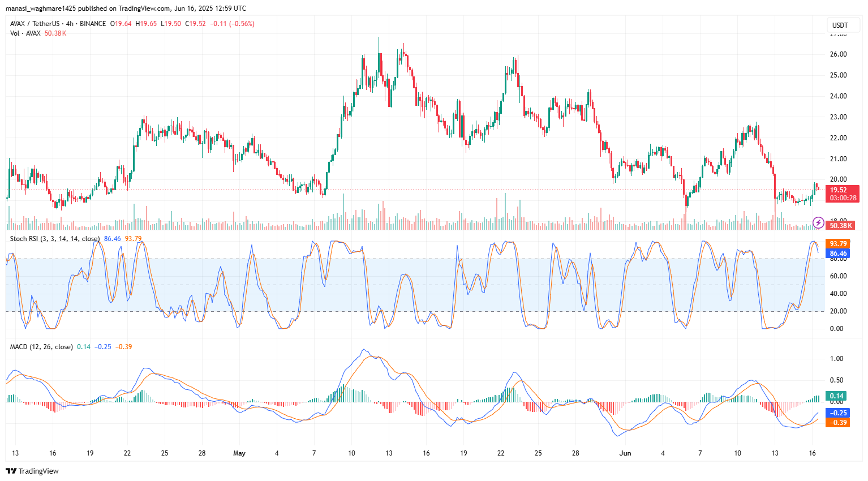Viewport: 868px width, 481px height.
Task: Switch to the May section of the time axis
Action: (x=239, y=453)
